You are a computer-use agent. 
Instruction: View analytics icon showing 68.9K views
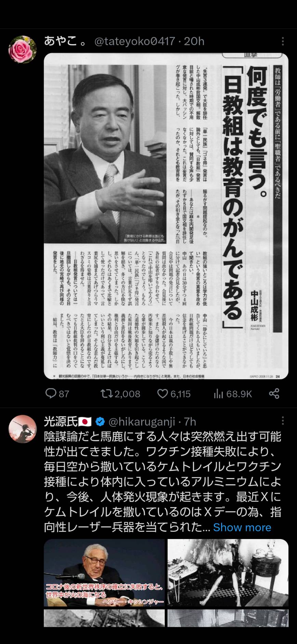pos(218,394)
